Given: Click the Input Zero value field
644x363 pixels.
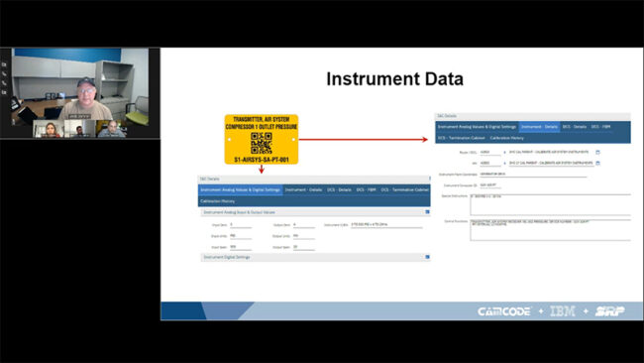Looking at the screenshot, I should point(241,225).
